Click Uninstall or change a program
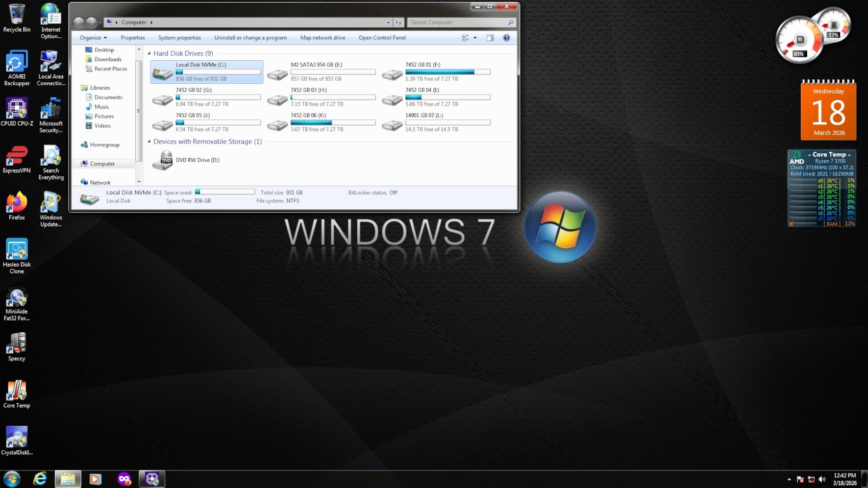The image size is (868, 488). click(250, 38)
